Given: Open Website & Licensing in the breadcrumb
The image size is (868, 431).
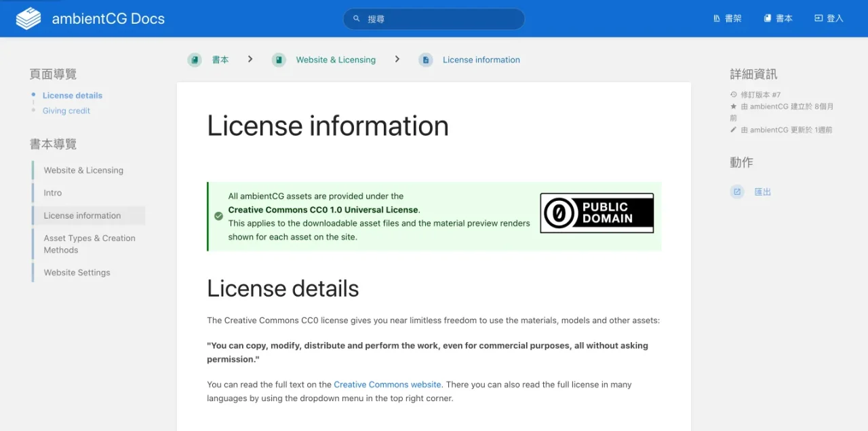Looking at the screenshot, I should click(x=336, y=60).
